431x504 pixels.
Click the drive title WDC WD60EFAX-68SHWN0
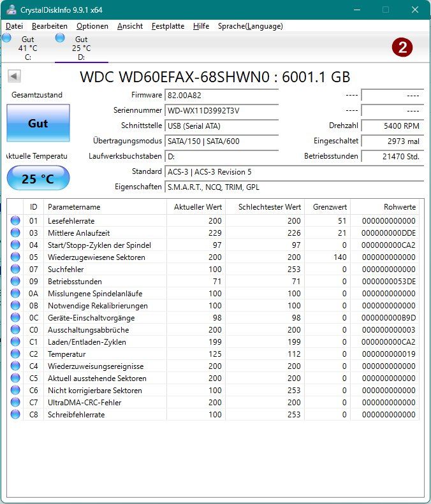(x=175, y=77)
